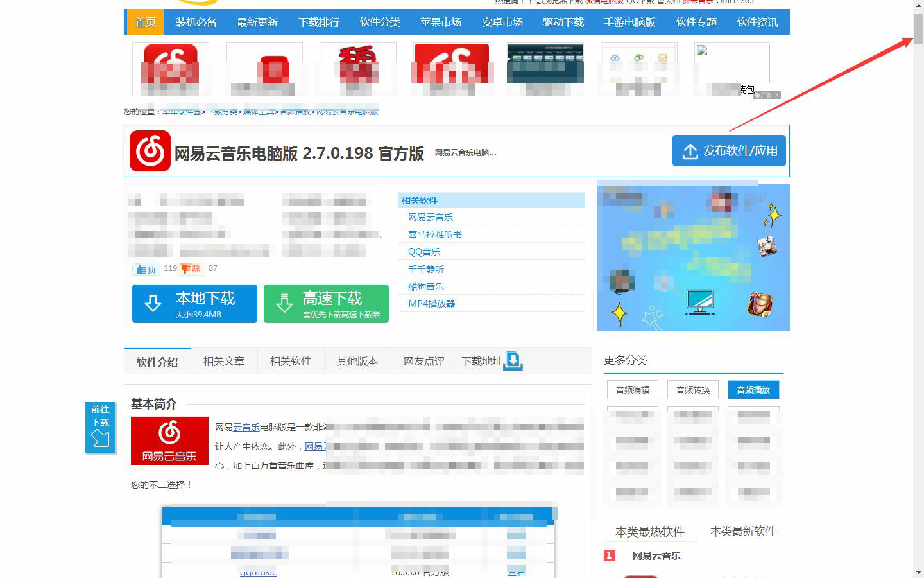
Task: Select the 音频编辑 category button
Action: (633, 390)
